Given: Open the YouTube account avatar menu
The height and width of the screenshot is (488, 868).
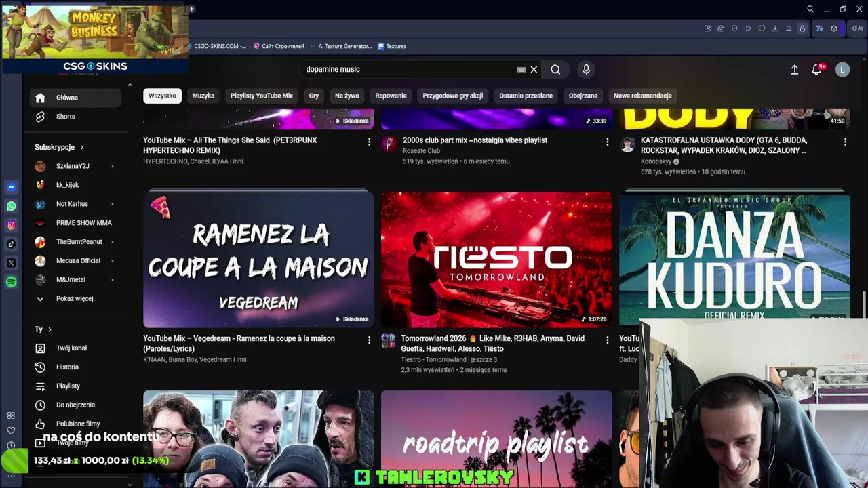Looking at the screenshot, I should tap(843, 69).
